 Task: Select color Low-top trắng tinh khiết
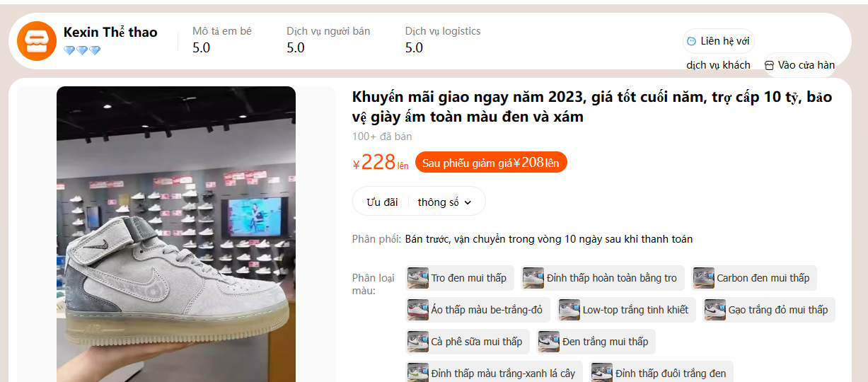click(x=627, y=310)
